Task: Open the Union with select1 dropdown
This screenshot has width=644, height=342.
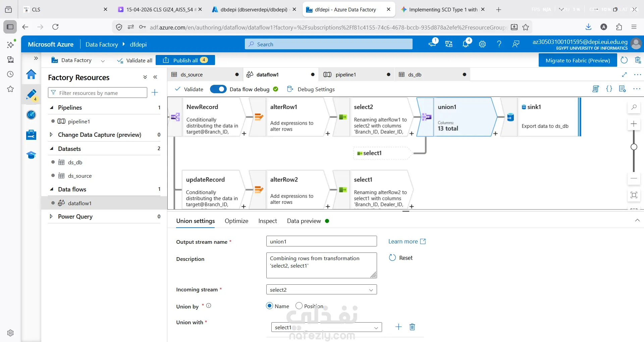Action: click(x=326, y=327)
